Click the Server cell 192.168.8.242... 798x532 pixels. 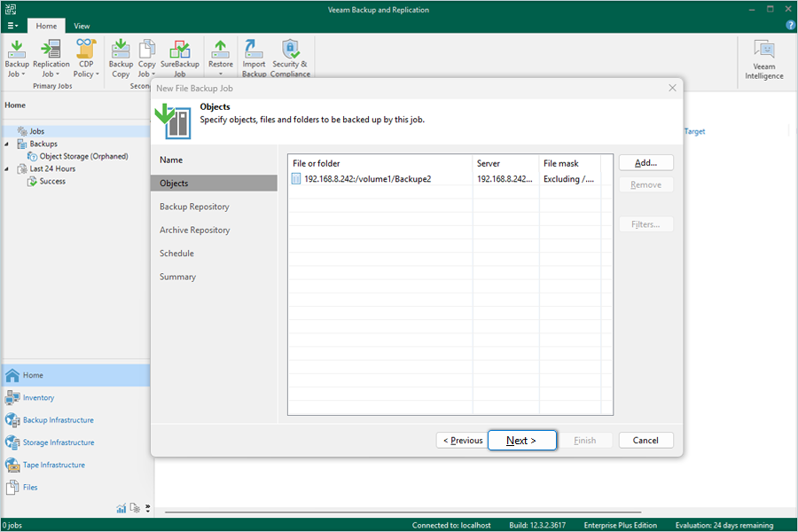click(x=505, y=179)
